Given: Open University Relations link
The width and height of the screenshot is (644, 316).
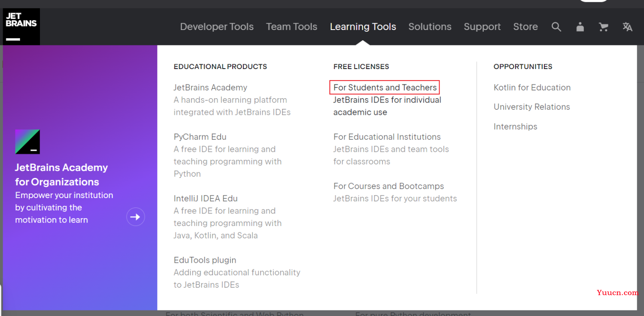Looking at the screenshot, I should pyautogui.click(x=532, y=107).
